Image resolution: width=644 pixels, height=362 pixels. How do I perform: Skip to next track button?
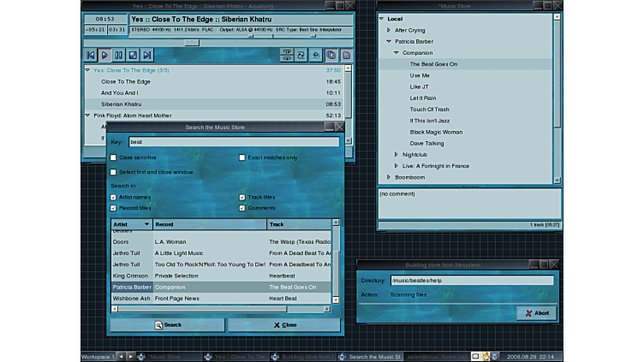coord(147,55)
